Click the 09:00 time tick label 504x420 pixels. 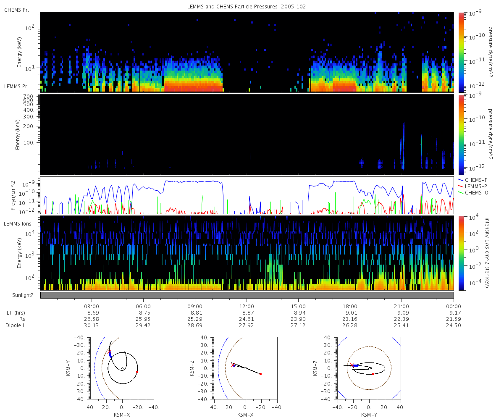coord(195,306)
